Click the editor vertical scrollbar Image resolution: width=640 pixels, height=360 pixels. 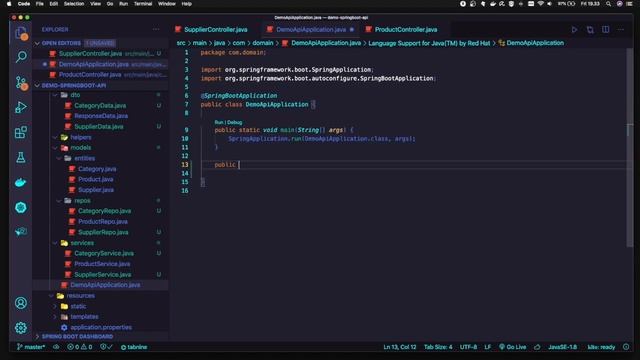click(x=629, y=148)
